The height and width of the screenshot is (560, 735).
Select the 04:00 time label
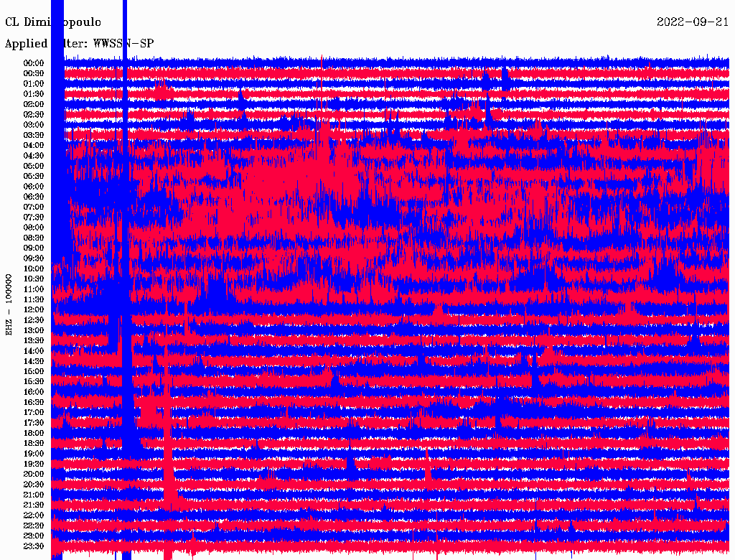[34, 146]
